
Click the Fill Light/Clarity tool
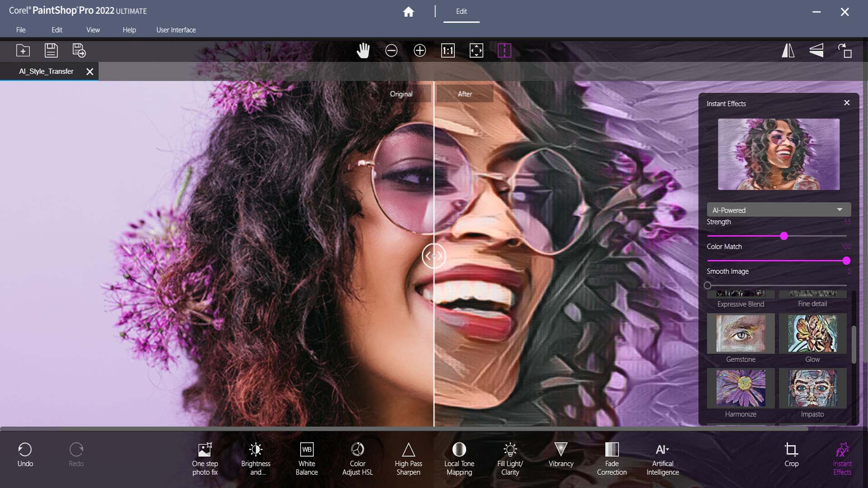(x=509, y=458)
